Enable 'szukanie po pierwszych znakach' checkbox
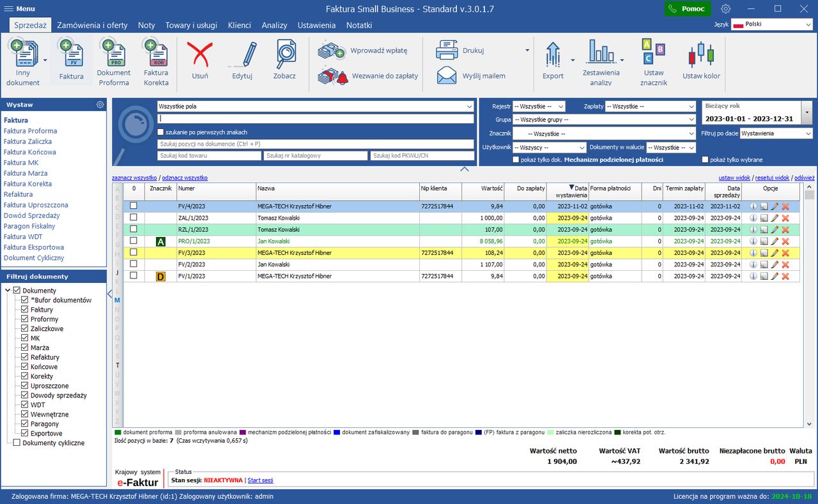Screen dimensions: 818x504 (x=161, y=132)
